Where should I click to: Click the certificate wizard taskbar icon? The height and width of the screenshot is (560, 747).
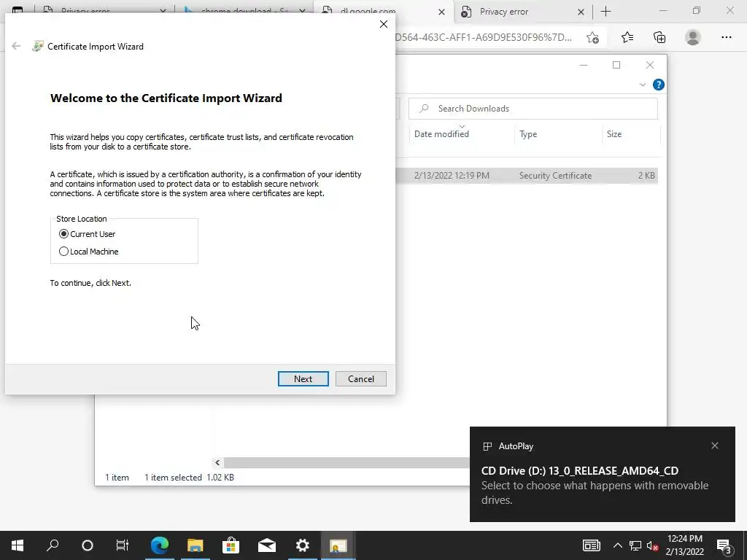click(x=338, y=545)
